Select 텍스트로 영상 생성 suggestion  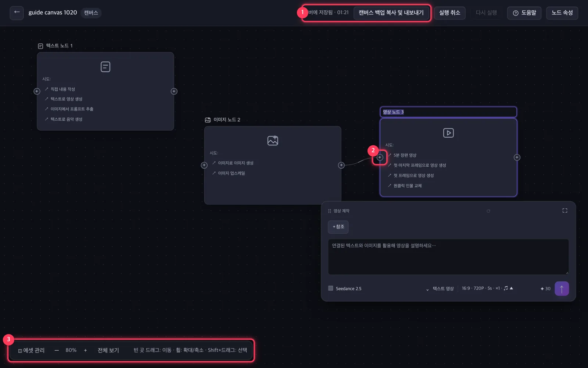coord(64,99)
